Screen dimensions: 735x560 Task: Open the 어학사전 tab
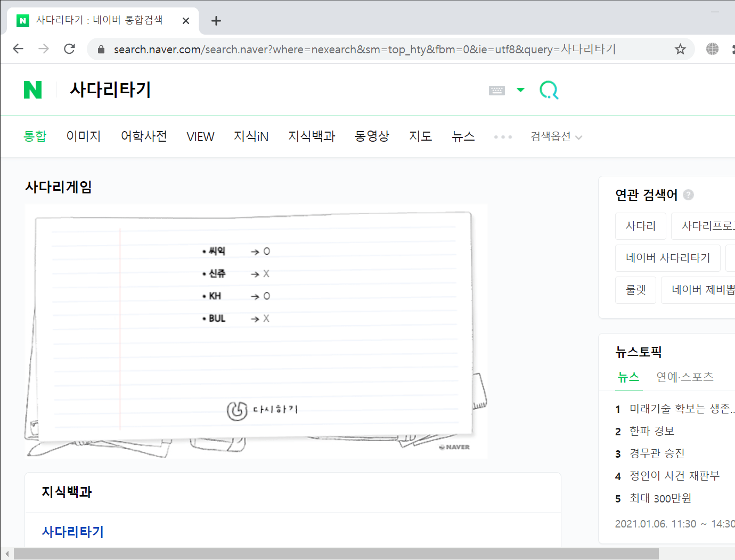[x=144, y=136]
